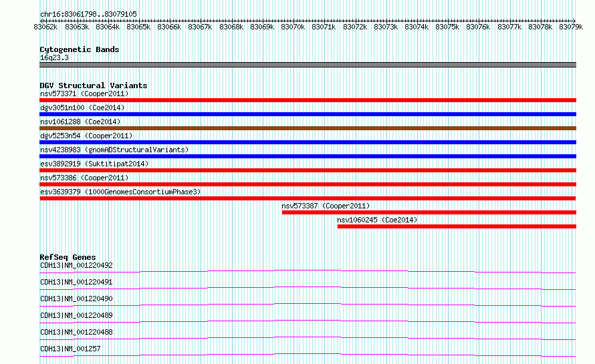This screenshot has width=595, height=364.
Task: Click the magenta line under CDH13|NM_001220489
Action: coord(308,321)
